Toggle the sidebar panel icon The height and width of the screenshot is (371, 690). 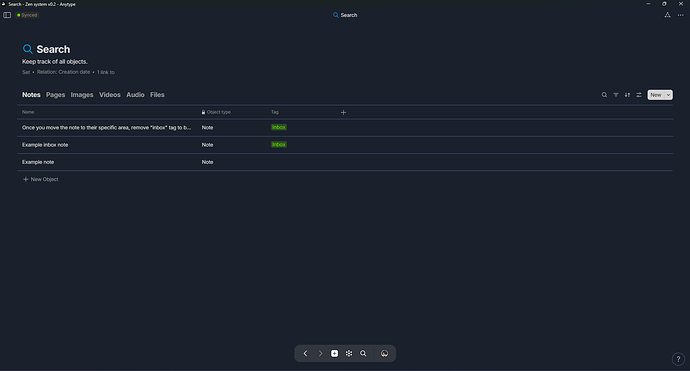tap(7, 15)
